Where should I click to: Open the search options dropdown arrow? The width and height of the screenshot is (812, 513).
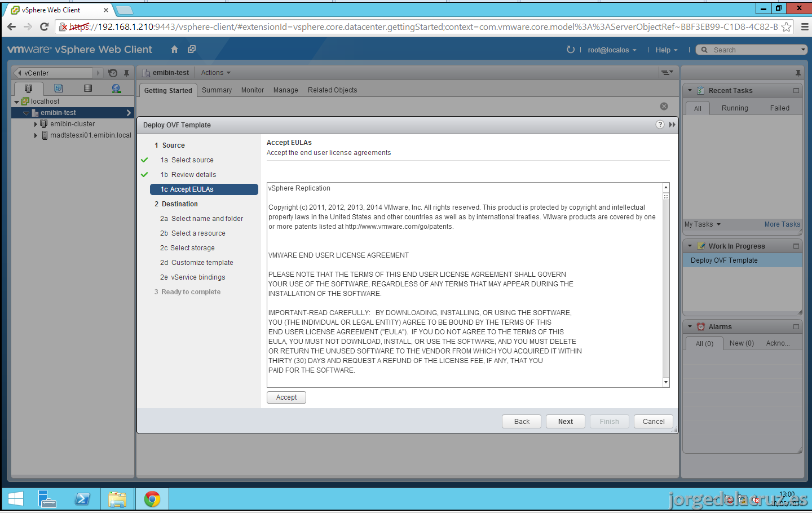pyautogui.click(x=804, y=50)
